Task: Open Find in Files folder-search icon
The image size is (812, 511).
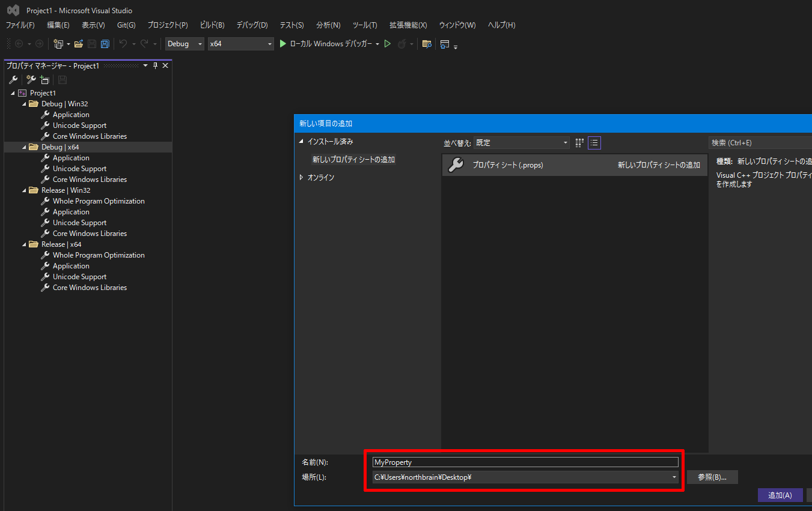Action: pyautogui.click(x=427, y=44)
